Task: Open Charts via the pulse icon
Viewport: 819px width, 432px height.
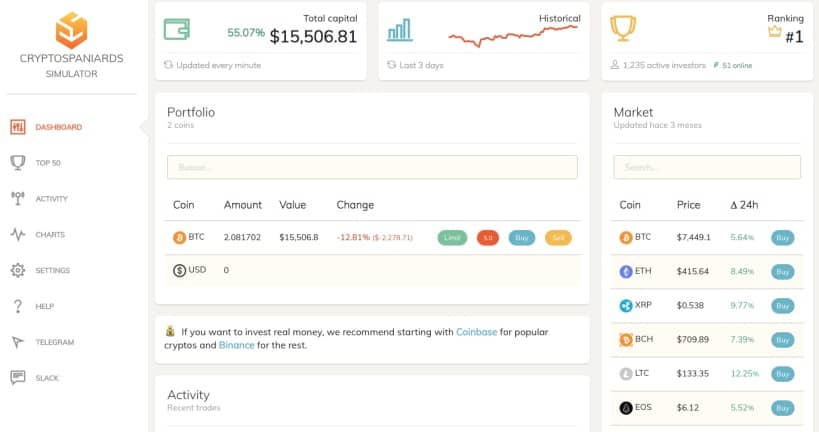Action: pos(18,235)
